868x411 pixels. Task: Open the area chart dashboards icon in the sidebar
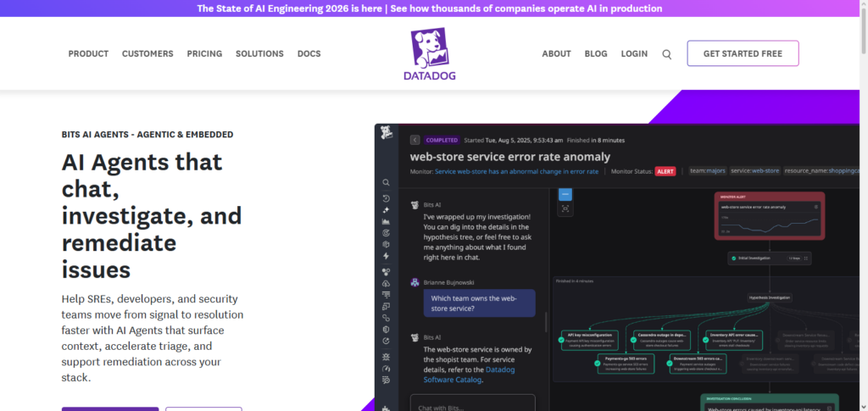click(x=387, y=222)
